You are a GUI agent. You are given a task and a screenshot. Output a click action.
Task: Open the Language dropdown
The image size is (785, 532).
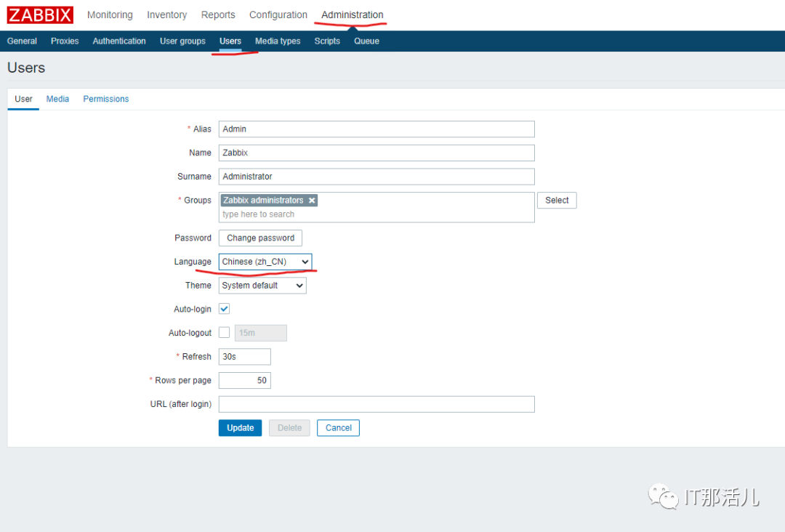click(265, 262)
